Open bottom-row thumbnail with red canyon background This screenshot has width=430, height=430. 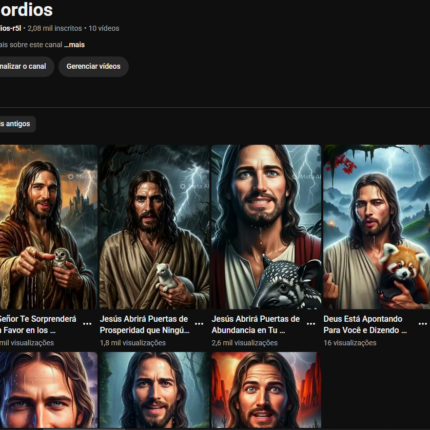point(266,390)
